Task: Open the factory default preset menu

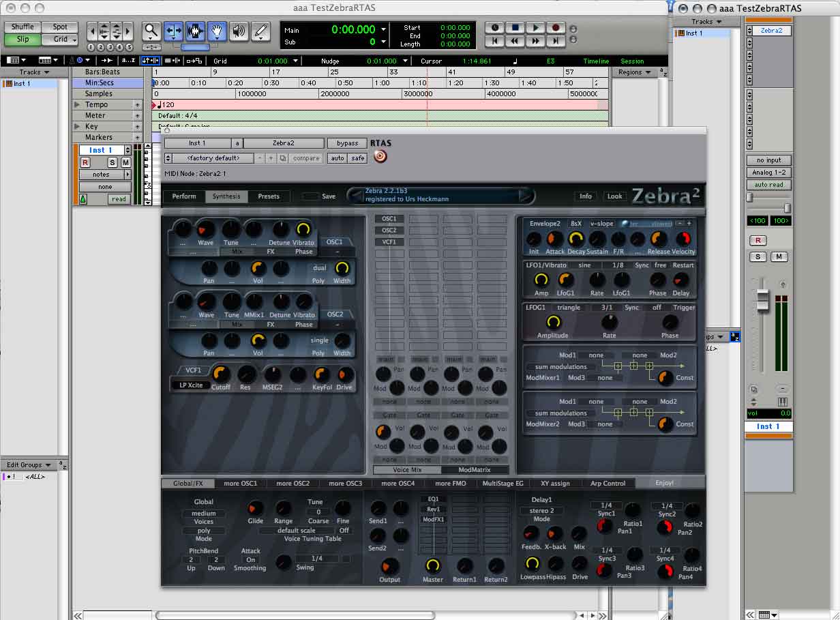Action: point(213,158)
